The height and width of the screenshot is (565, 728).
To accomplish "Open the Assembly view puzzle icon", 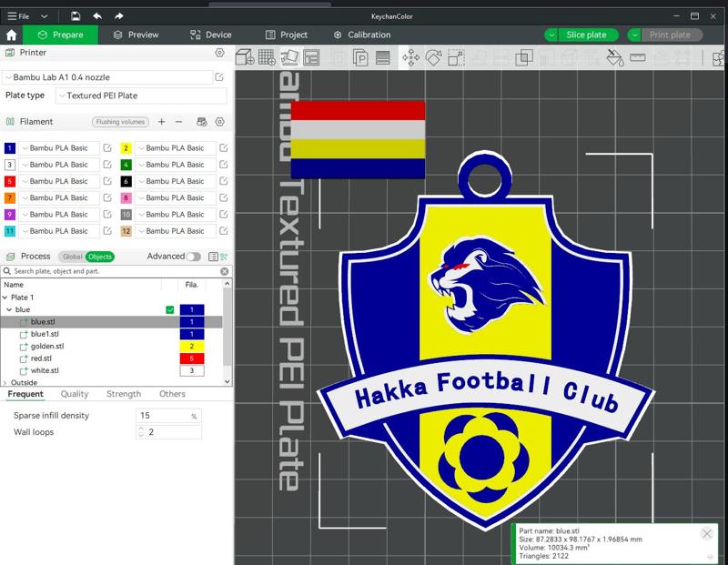I will click(x=719, y=58).
